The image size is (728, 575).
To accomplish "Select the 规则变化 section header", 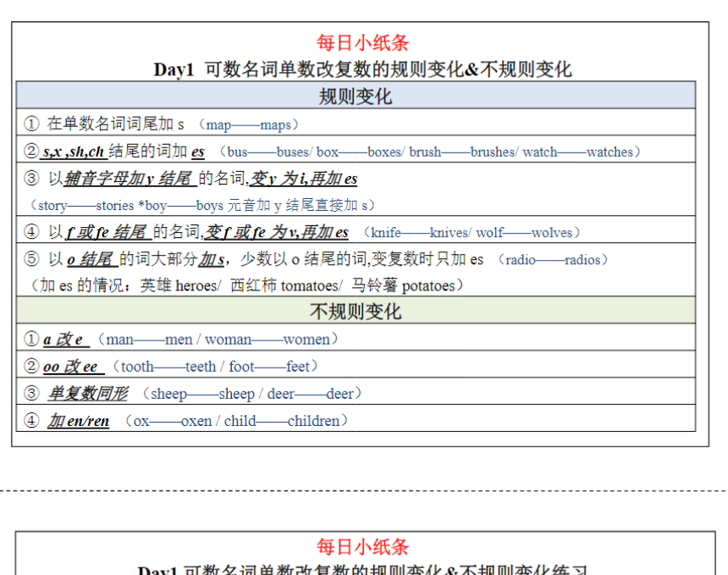I will click(356, 96).
